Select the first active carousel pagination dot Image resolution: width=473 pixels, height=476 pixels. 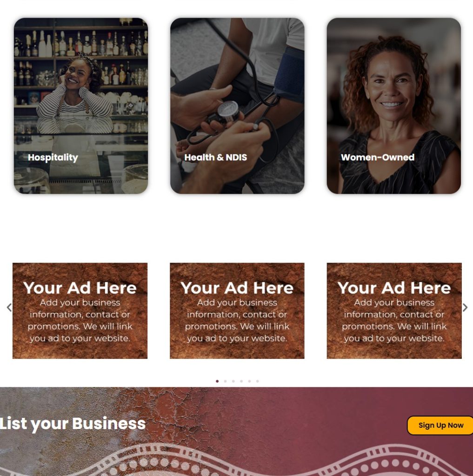tap(217, 381)
